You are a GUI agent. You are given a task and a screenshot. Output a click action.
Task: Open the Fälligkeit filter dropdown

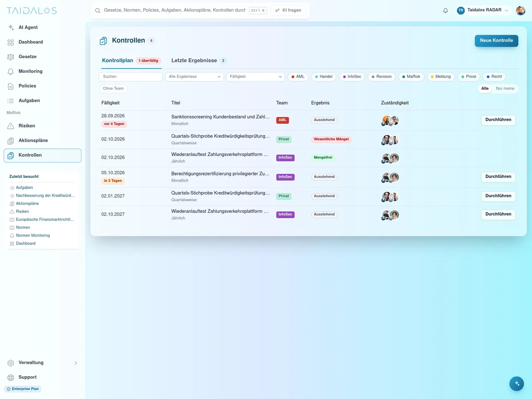click(x=256, y=76)
